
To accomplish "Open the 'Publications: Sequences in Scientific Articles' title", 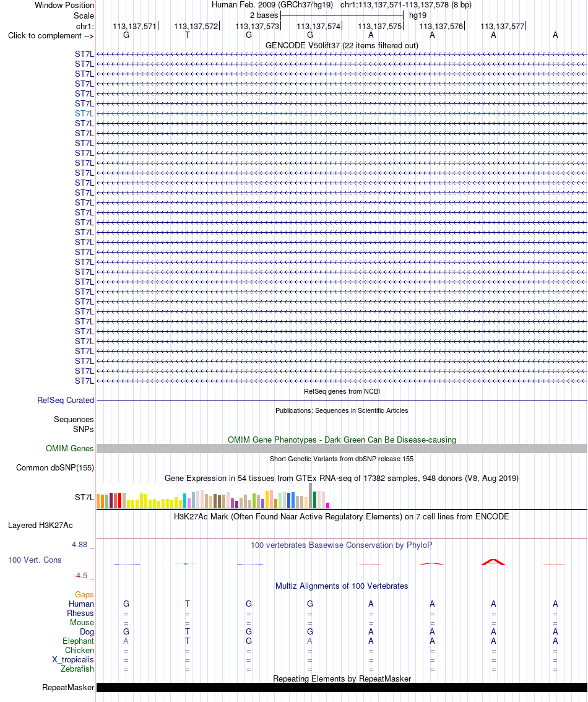I will tap(342, 410).
